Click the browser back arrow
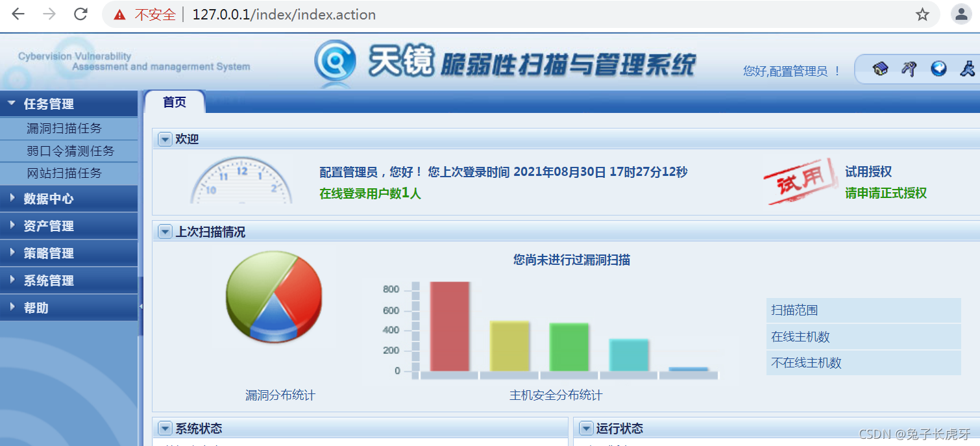The image size is (980, 446). [18, 14]
